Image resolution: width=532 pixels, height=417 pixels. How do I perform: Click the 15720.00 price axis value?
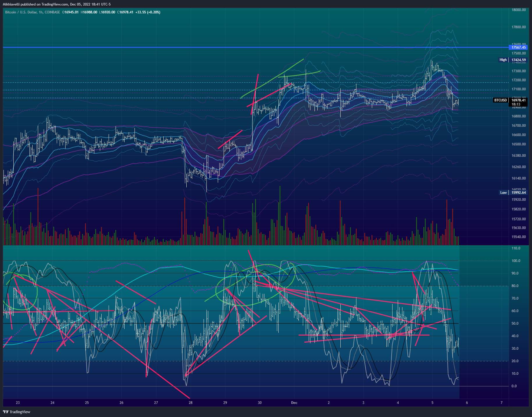pos(519,219)
